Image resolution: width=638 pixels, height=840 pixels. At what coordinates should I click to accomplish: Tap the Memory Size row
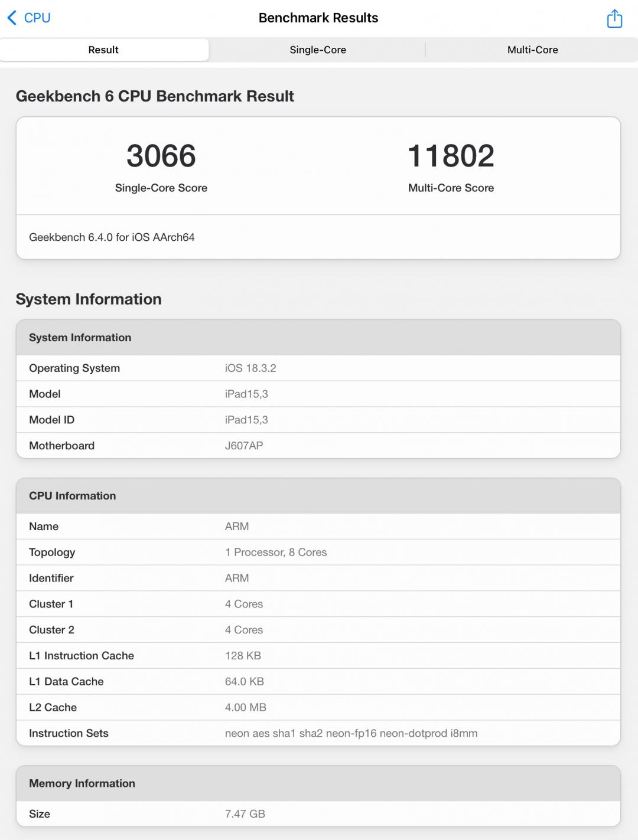(318, 813)
